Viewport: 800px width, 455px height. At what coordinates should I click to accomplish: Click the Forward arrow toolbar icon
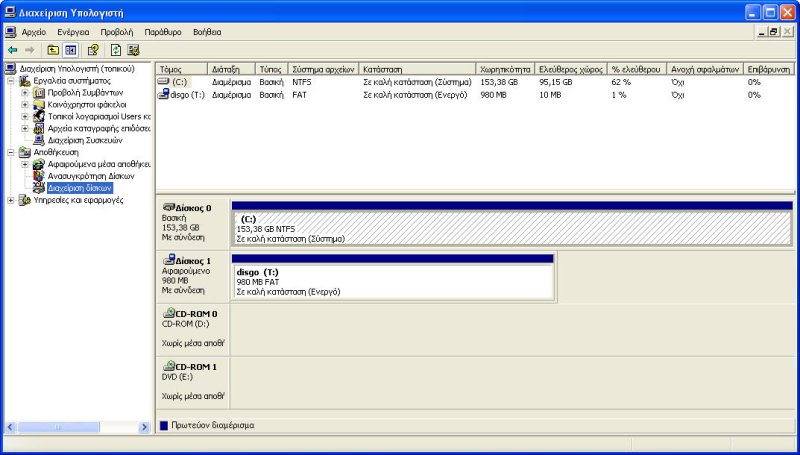tap(30, 50)
